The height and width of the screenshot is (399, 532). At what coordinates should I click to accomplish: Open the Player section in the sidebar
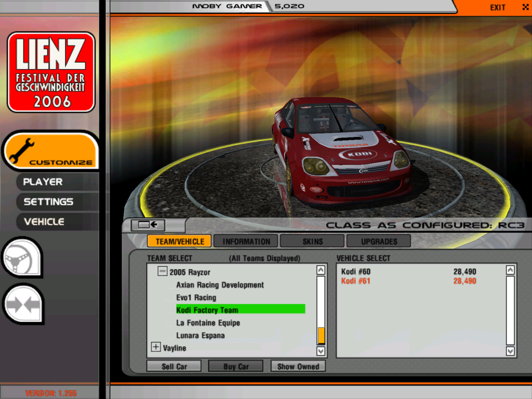coord(56,182)
